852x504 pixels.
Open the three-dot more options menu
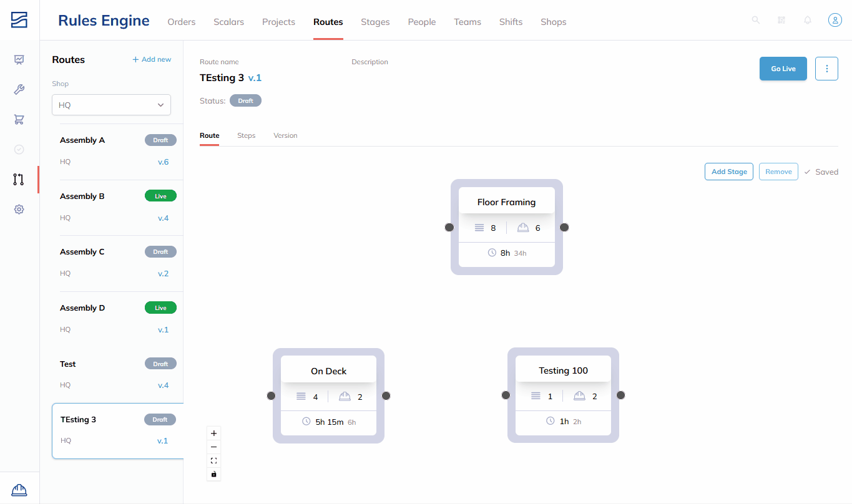(827, 69)
